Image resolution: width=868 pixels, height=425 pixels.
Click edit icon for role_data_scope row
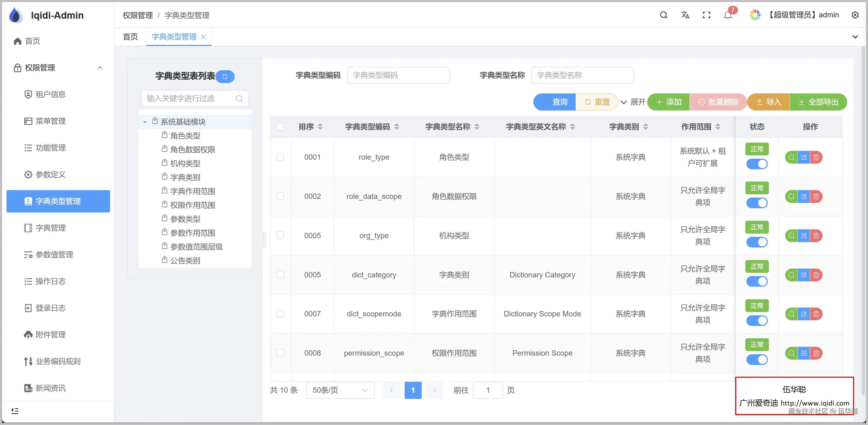pos(804,196)
